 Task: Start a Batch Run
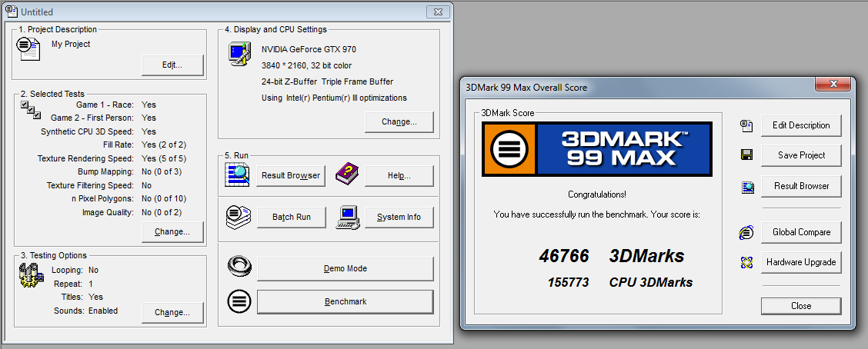tap(291, 217)
